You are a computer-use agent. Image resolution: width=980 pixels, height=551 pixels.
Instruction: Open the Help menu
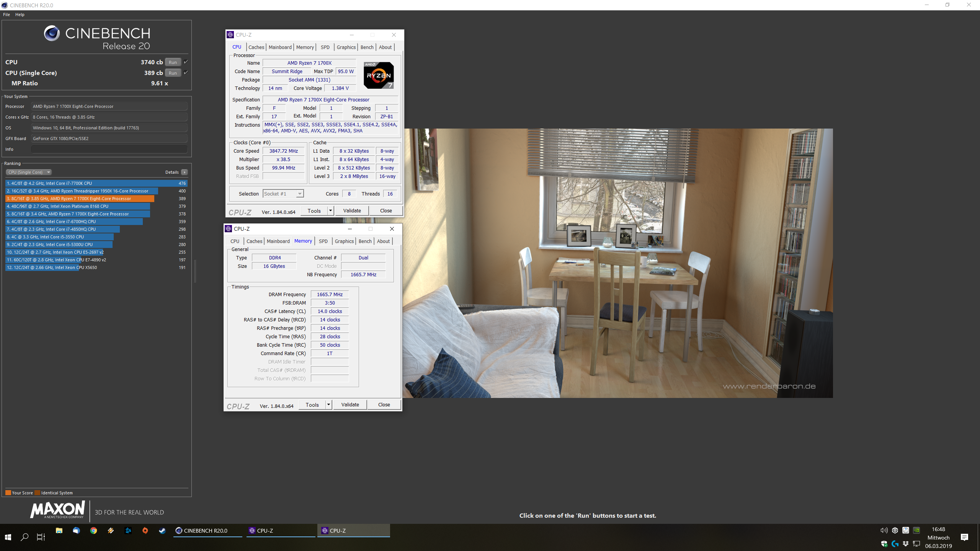coord(20,15)
